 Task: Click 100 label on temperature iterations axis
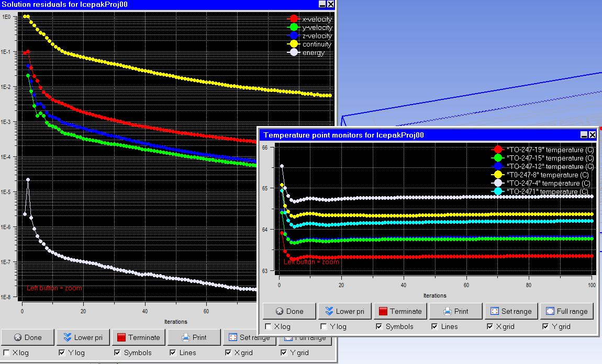pos(592,285)
